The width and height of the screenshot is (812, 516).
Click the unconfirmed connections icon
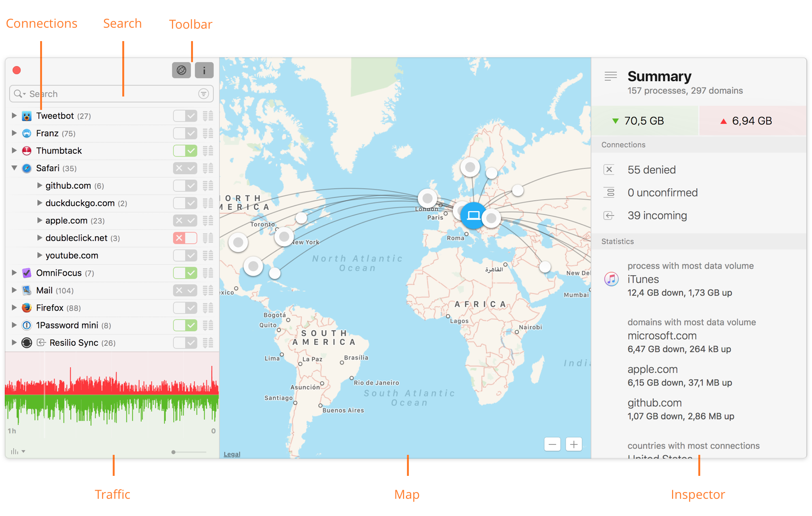point(609,193)
